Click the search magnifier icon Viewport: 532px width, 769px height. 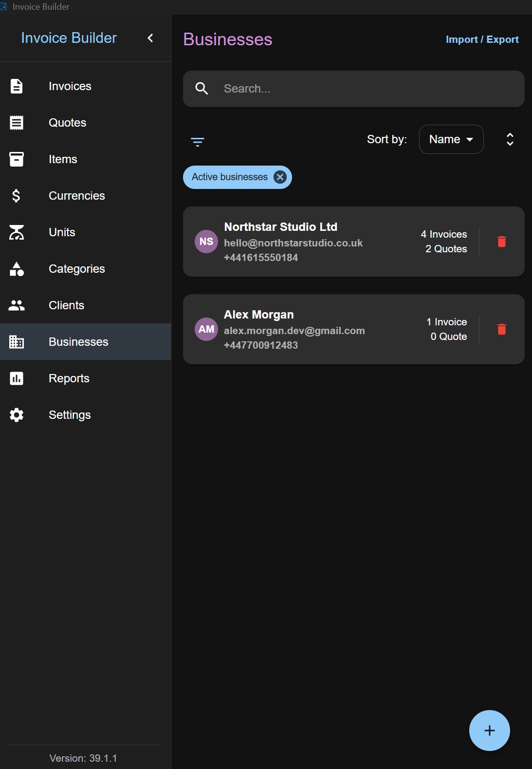coord(202,89)
